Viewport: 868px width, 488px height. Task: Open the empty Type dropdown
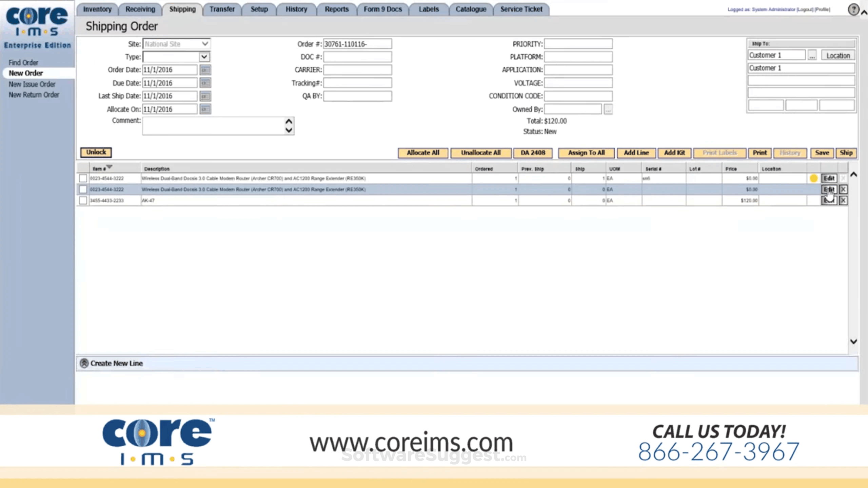tap(204, 57)
